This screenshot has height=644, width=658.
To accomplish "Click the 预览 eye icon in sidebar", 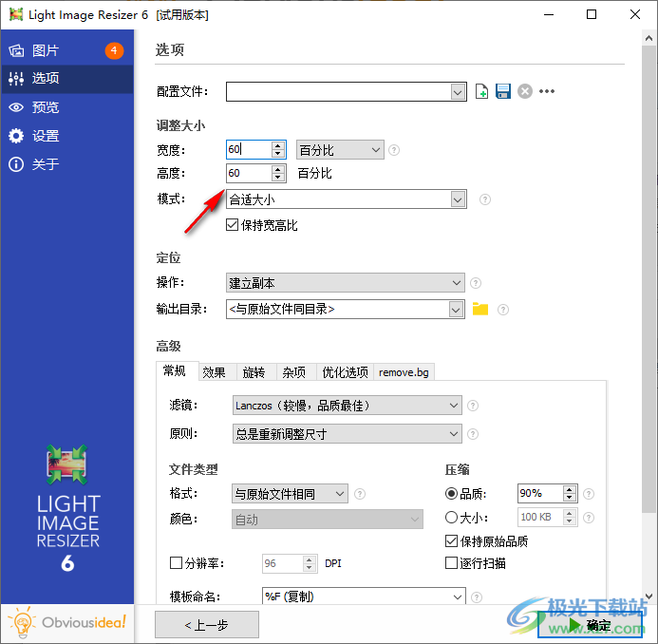I will click(x=16, y=107).
